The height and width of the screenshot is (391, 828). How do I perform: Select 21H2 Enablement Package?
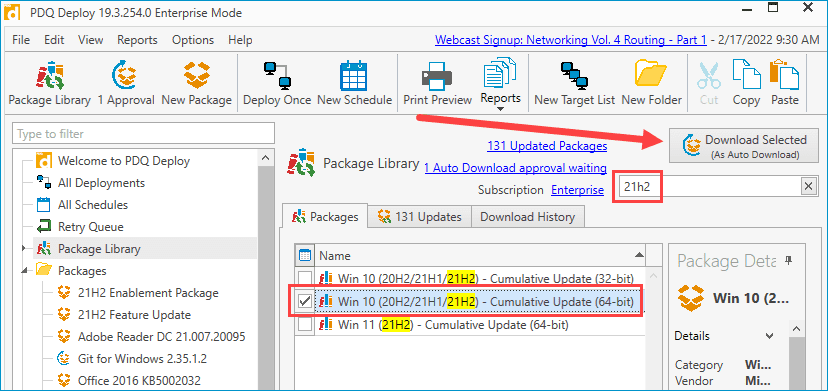pyautogui.click(x=148, y=293)
